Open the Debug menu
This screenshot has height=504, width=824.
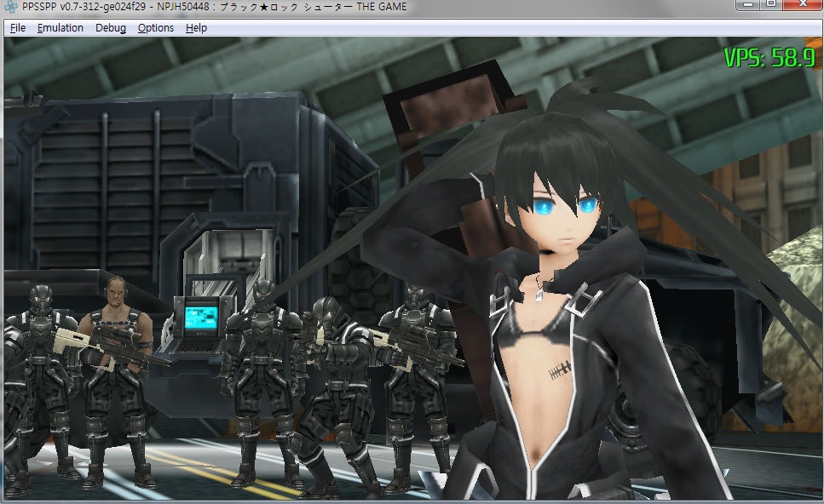pos(111,28)
